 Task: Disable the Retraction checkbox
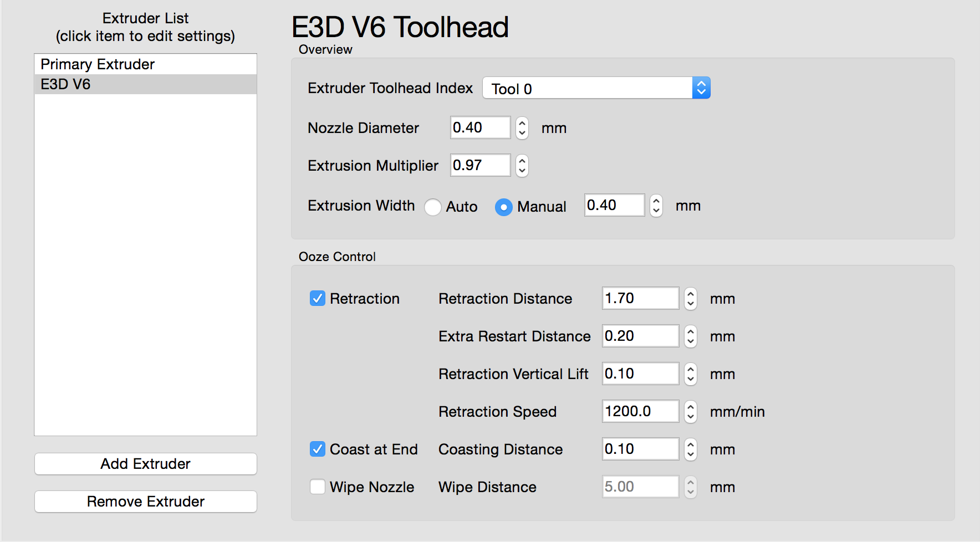point(318,299)
